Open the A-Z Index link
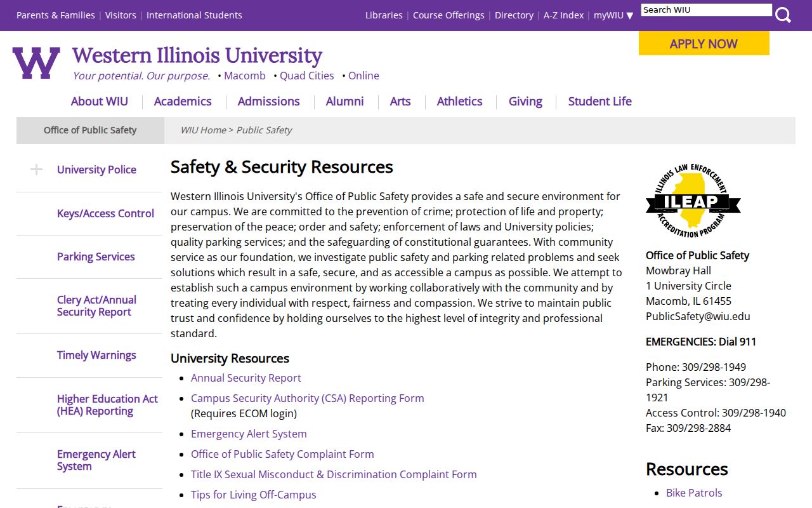This screenshot has width=812, height=508. click(563, 15)
